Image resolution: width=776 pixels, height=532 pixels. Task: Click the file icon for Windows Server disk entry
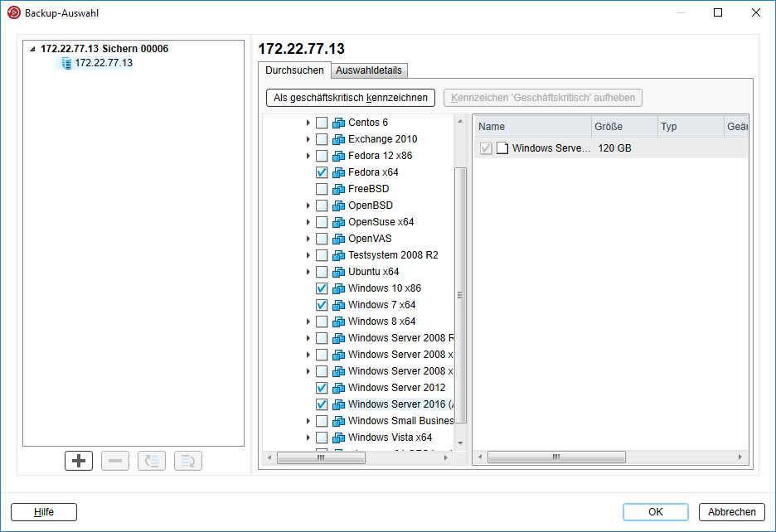502,148
